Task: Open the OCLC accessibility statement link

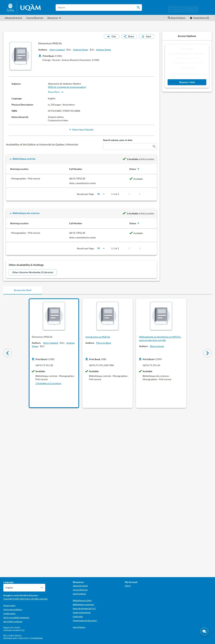Action: [16, 617]
